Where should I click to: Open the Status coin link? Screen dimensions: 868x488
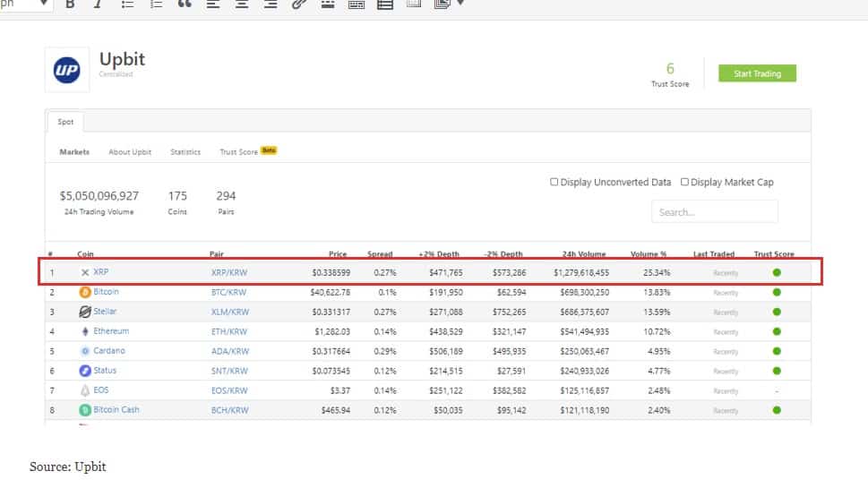pyautogui.click(x=105, y=370)
